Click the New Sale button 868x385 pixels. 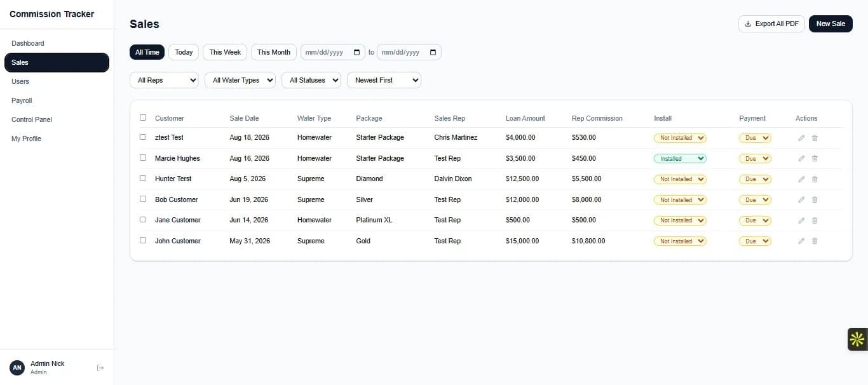tap(831, 24)
